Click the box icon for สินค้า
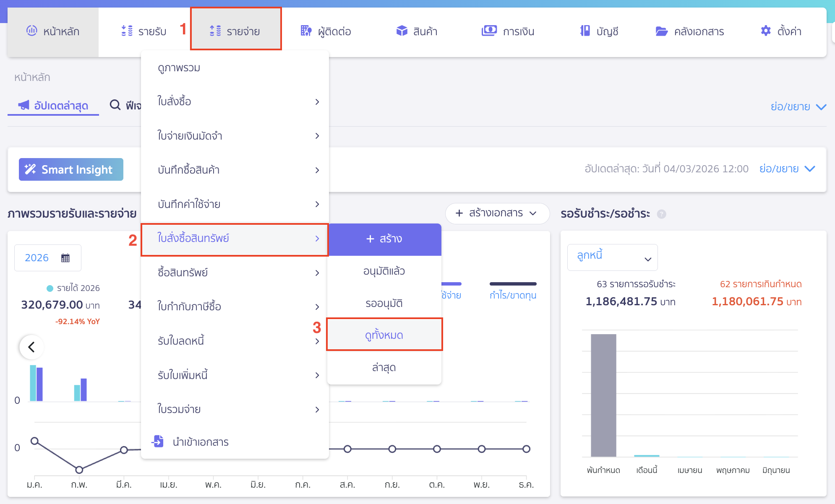 point(402,31)
